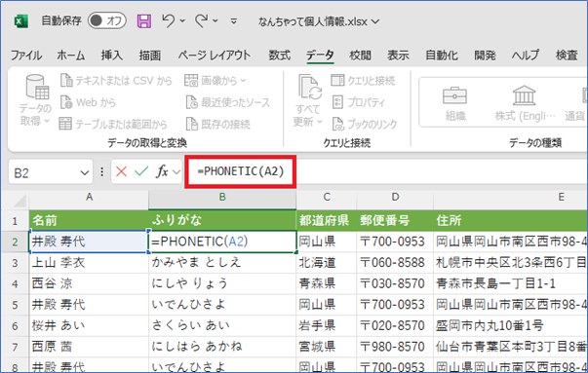Click cell 〒030-8570

395,283
